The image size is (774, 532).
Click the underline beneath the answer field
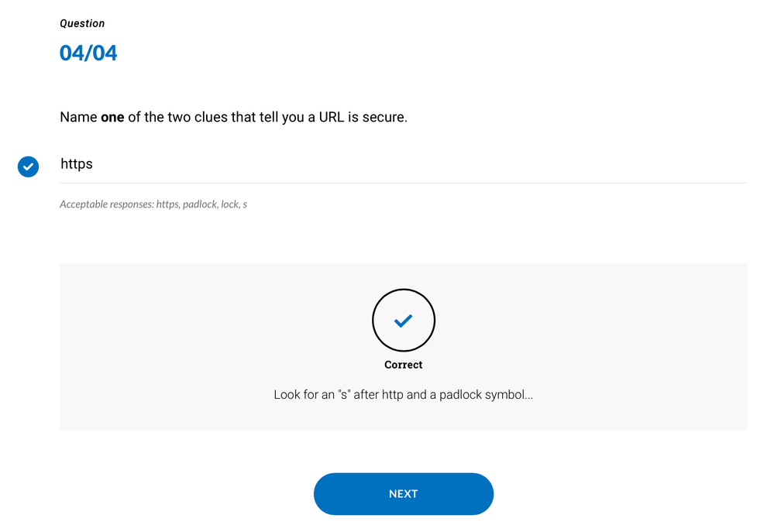click(x=403, y=184)
